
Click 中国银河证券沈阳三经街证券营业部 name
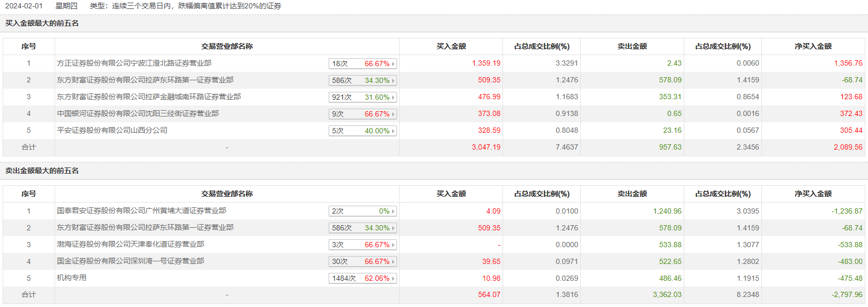(138, 114)
